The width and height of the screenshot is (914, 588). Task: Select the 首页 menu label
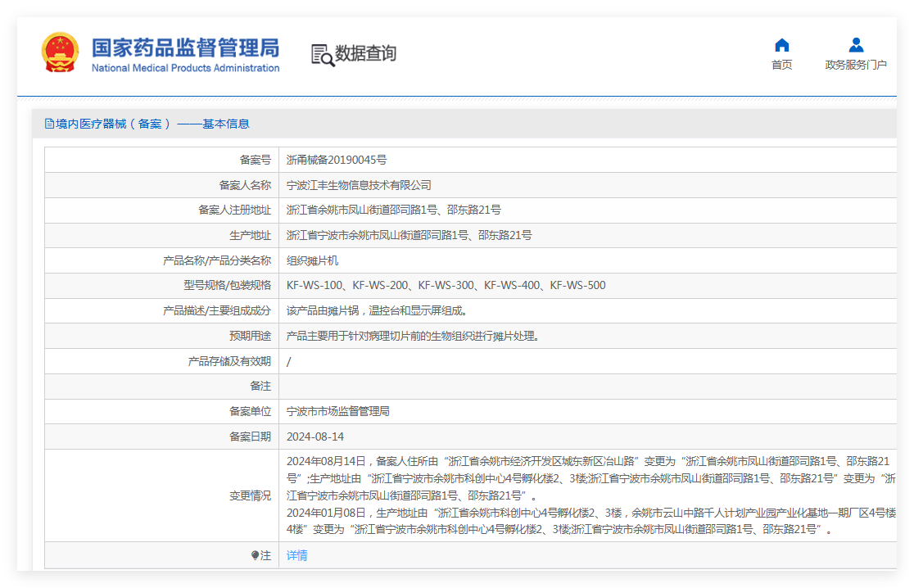[x=781, y=65]
